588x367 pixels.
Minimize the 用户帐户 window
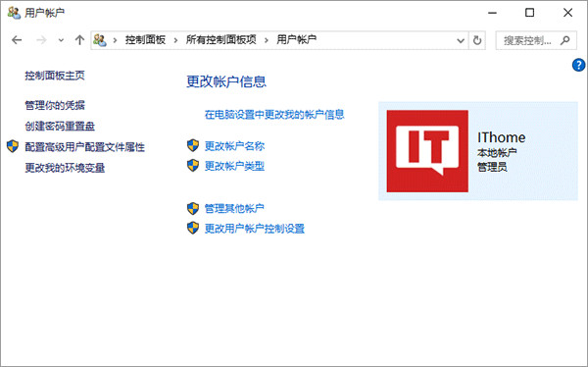coord(492,13)
